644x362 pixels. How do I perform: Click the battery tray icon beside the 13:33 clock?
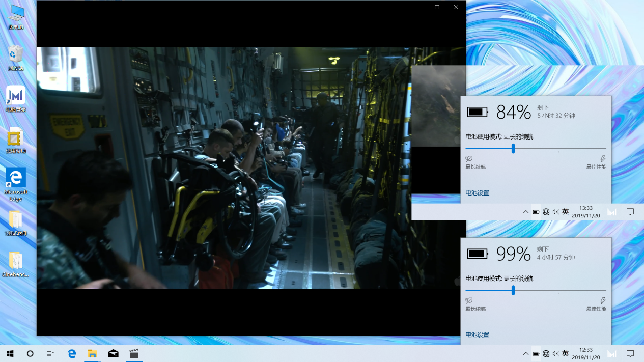pos(536,212)
